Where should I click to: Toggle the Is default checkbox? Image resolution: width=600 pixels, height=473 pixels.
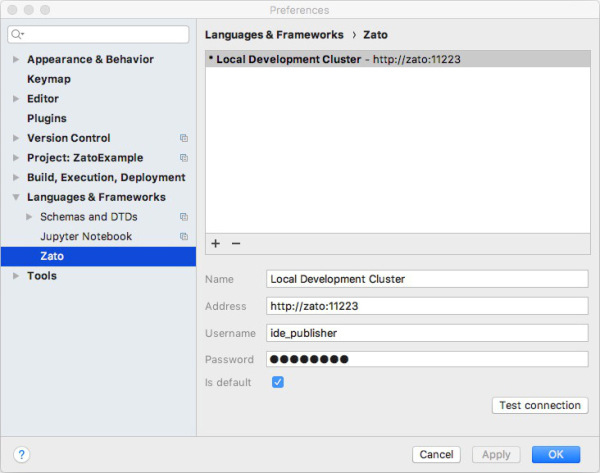(x=278, y=382)
